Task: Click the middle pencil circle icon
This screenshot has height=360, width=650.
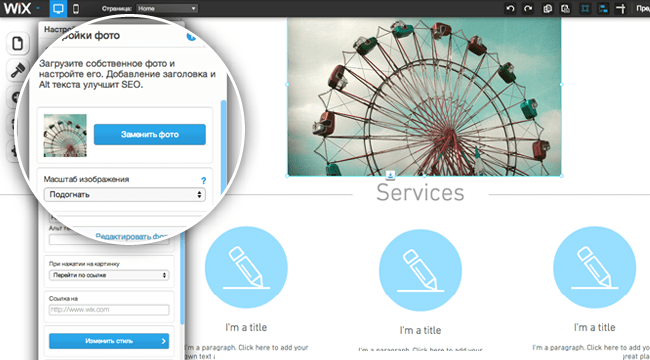Action: click(x=420, y=270)
